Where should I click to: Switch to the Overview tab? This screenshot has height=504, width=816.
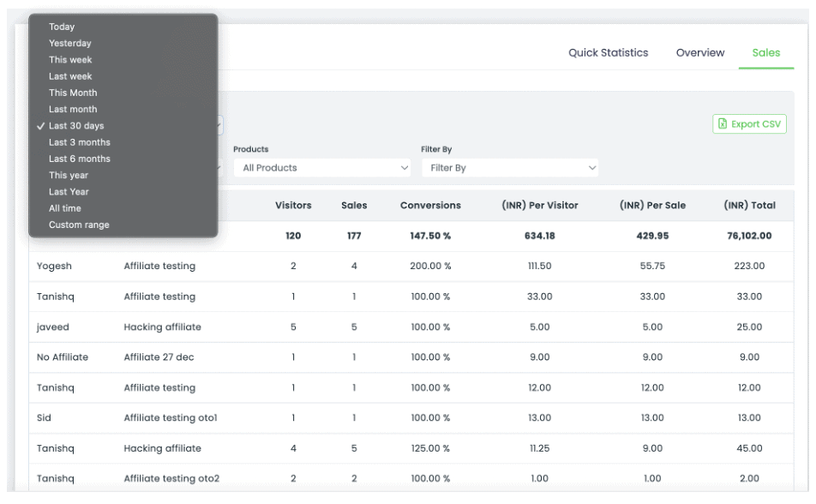pos(699,53)
